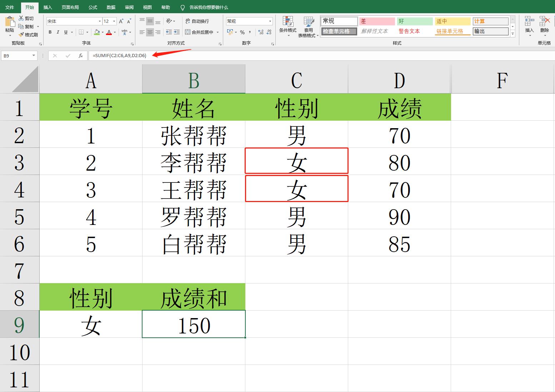Viewport: 555px width, 392px height.
Task: Click the decrease decimal icon
Action: coord(269,32)
